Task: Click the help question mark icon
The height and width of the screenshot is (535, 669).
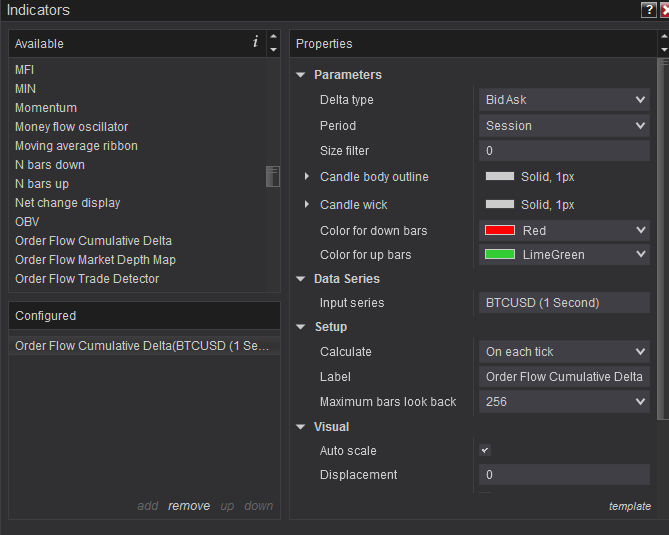Action: (649, 10)
